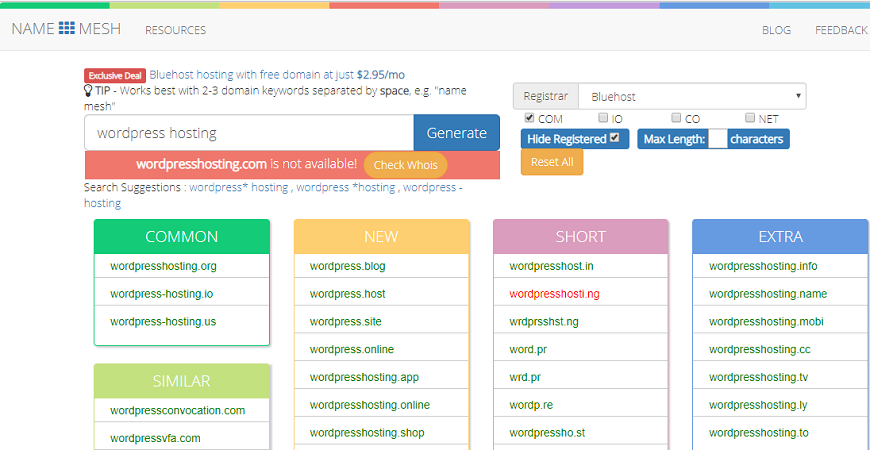The width and height of the screenshot is (870, 450).
Task: Select wordpresshosting.cc domain
Action: point(760,350)
